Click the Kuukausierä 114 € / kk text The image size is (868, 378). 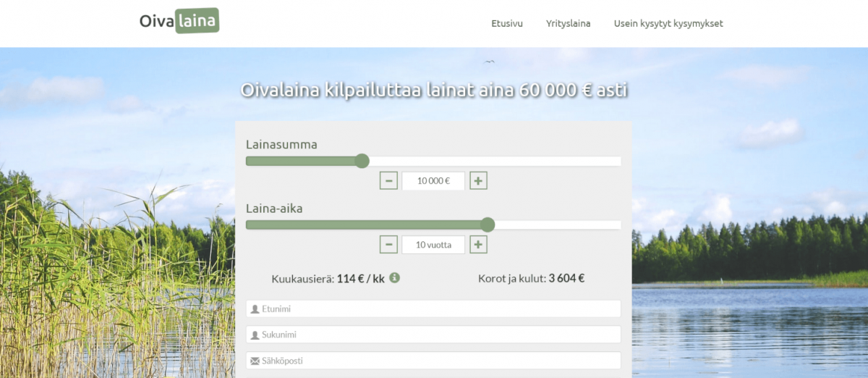pos(328,278)
